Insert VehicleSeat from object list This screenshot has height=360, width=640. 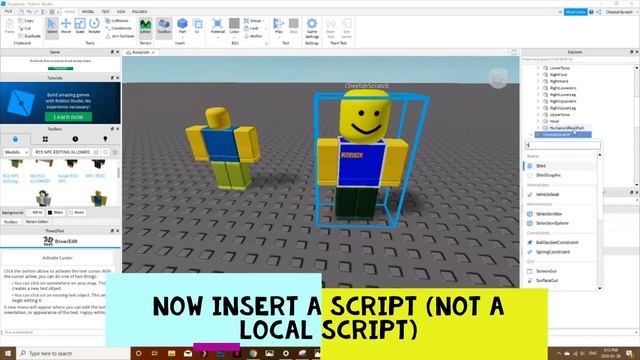[x=560, y=195]
